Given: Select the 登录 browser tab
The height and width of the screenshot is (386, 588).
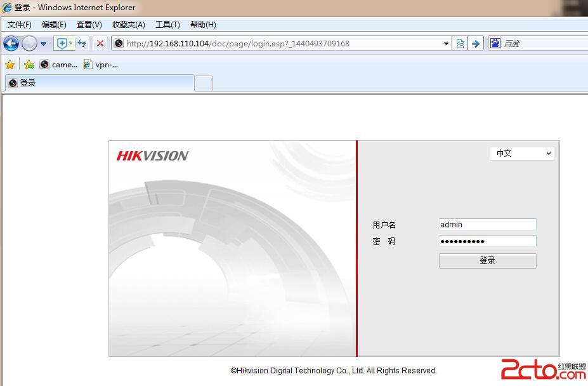Looking at the screenshot, I should (100, 83).
